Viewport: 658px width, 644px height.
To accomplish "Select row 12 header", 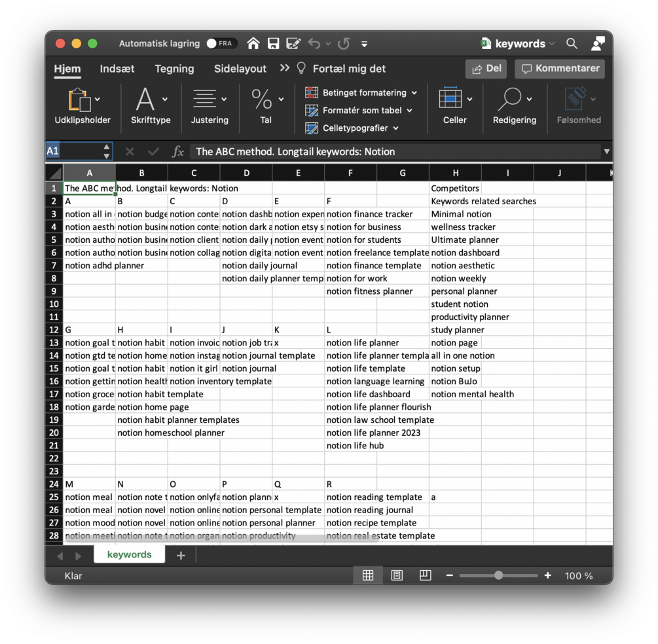I will click(54, 330).
